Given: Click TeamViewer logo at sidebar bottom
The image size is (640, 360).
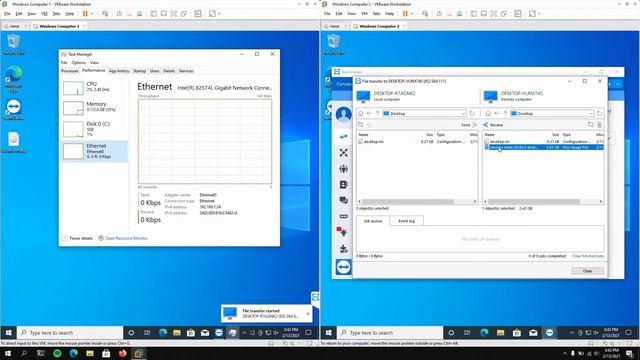Looking at the screenshot, I should pyautogui.click(x=344, y=267).
